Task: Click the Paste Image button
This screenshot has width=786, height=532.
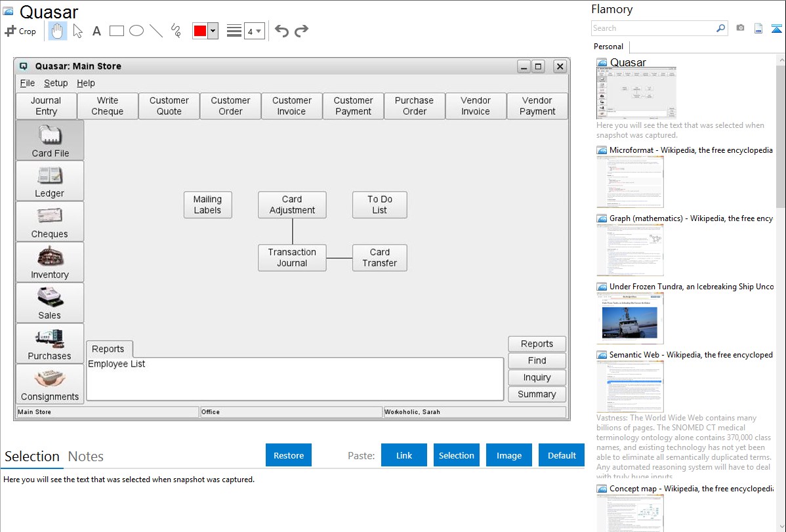Action: [x=509, y=455]
